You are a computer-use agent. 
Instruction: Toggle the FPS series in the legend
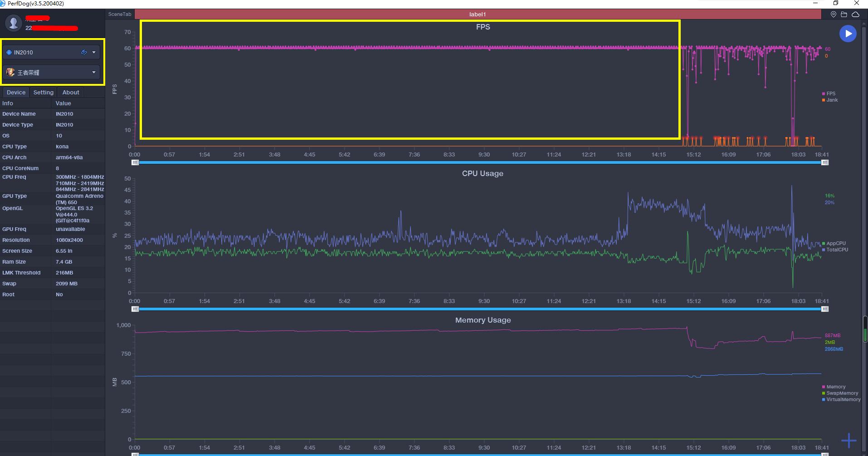[x=829, y=93]
